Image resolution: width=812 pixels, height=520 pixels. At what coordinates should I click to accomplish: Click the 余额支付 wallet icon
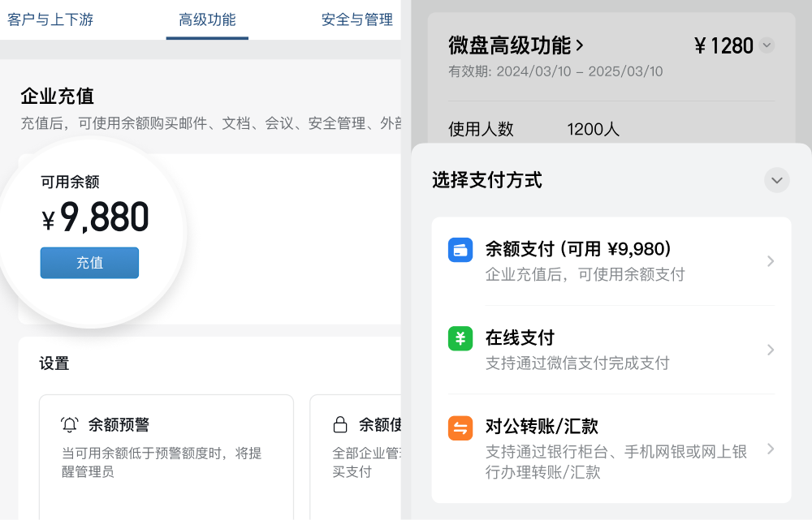pyautogui.click(x=460, y=250)
